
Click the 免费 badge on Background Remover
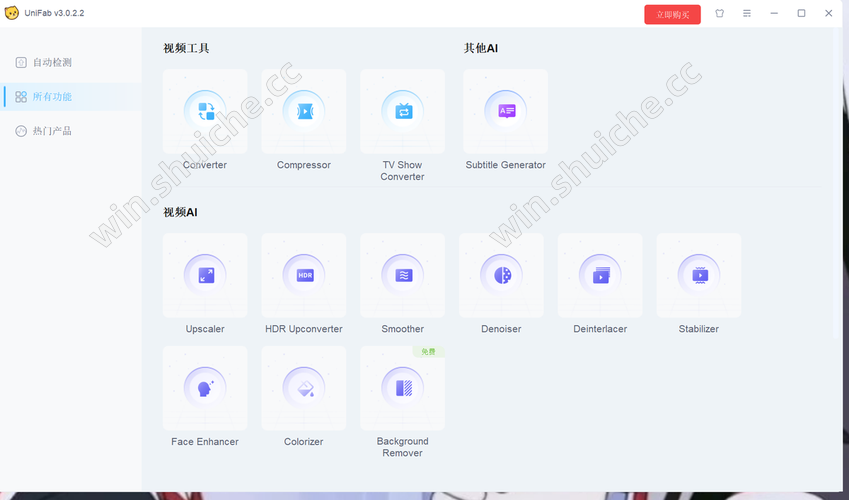coord(428,352)
